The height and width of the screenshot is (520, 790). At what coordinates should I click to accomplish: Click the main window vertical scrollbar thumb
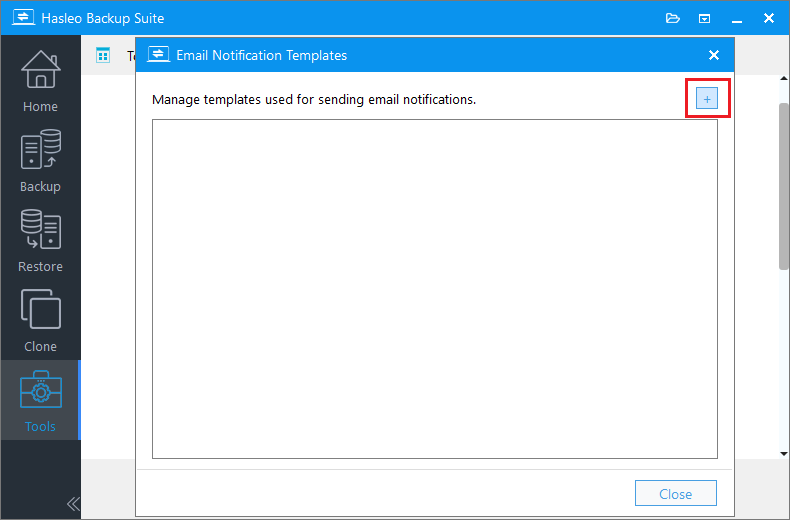[x=784, y=186]
